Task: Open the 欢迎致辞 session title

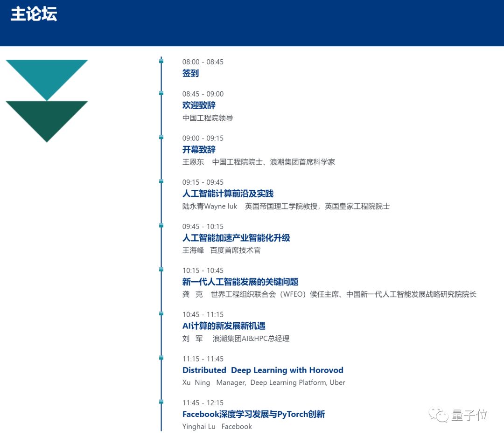Action: [x=199, y=105]
